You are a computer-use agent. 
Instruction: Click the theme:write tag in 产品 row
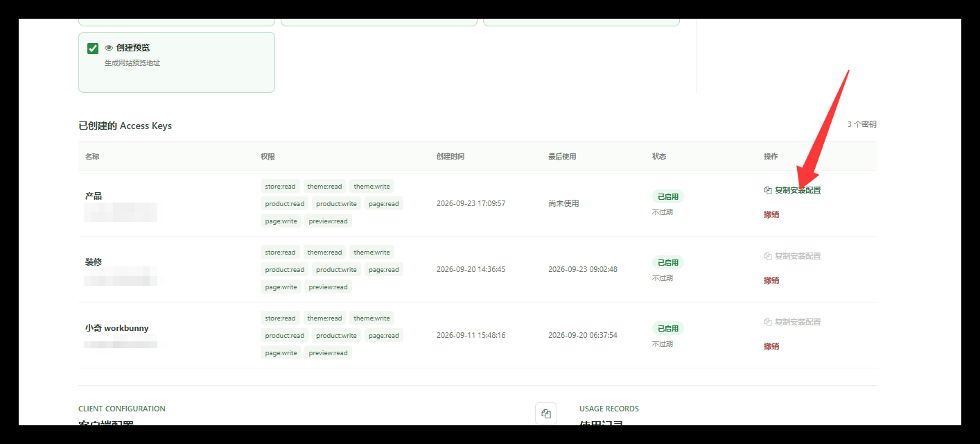pos(371,186)
